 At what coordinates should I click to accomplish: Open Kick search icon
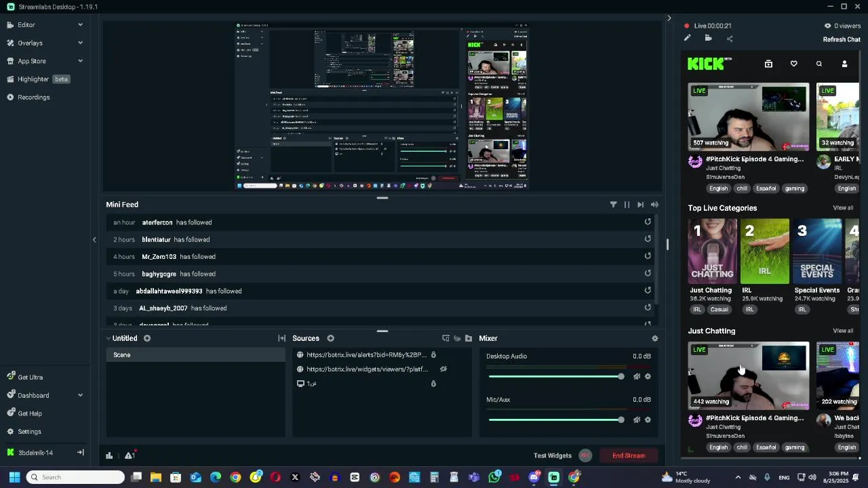[818, 64]
